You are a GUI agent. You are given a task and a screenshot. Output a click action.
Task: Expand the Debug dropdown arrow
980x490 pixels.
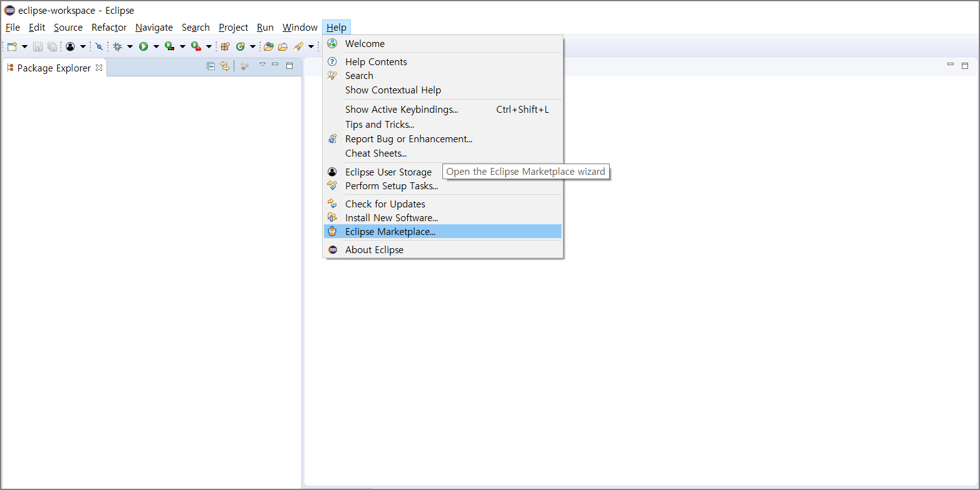tap(130, 46)
